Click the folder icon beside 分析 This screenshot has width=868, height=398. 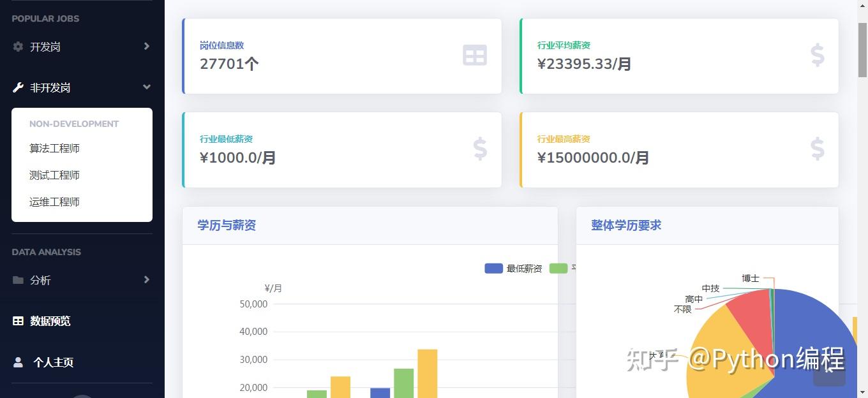(18, 280)
